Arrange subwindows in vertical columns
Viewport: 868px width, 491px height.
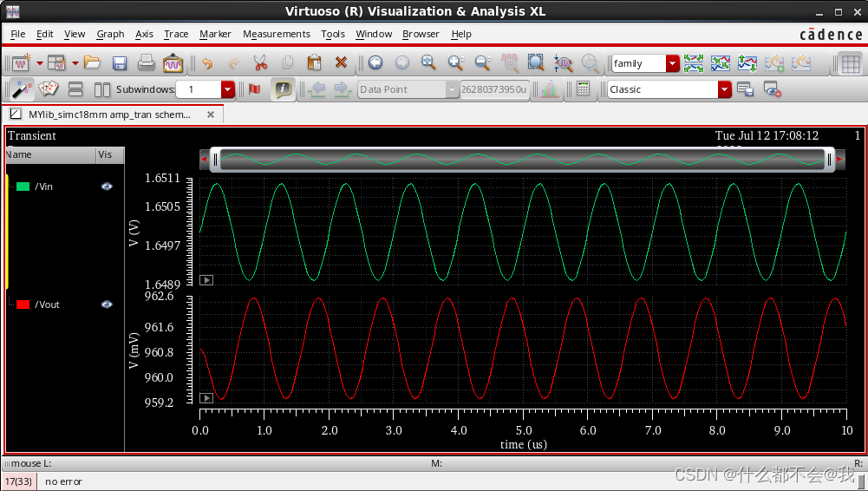[101, 89]
